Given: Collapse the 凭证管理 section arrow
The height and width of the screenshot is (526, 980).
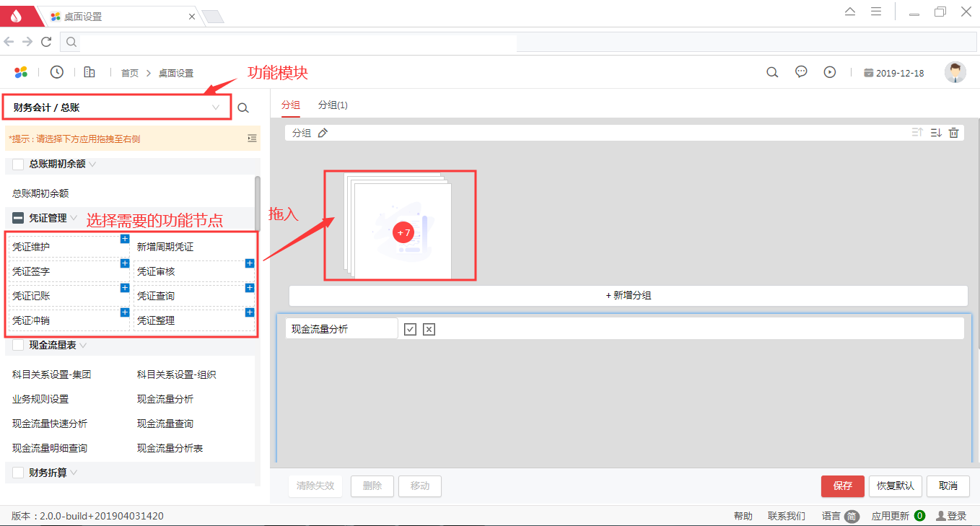Looking at the screenshot, I should pos(74,218).
